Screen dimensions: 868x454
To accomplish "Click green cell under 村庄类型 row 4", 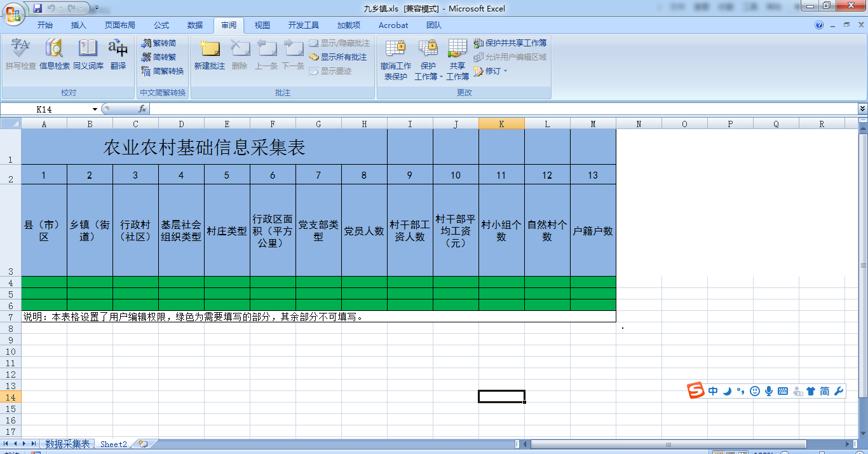I will click(x=227, y=282).
